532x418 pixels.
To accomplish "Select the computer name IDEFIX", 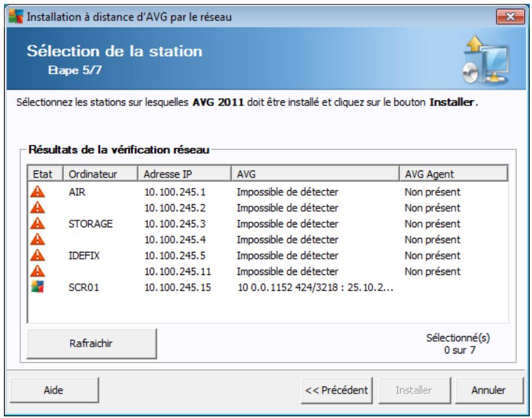I will (84, 255).
